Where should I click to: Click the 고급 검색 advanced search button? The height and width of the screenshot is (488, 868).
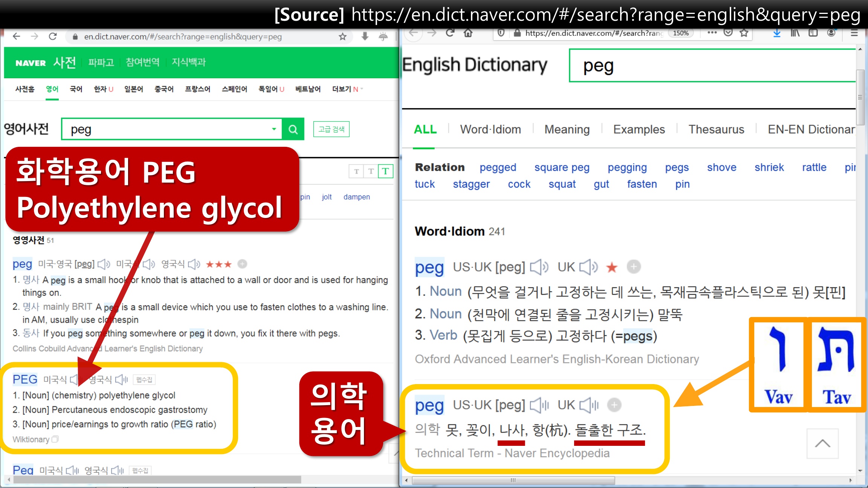click(x=331, y=129)
